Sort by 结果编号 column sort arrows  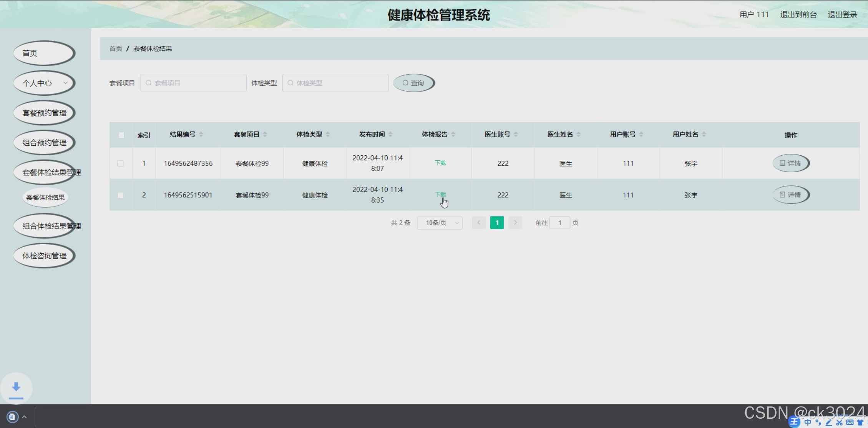201,134
